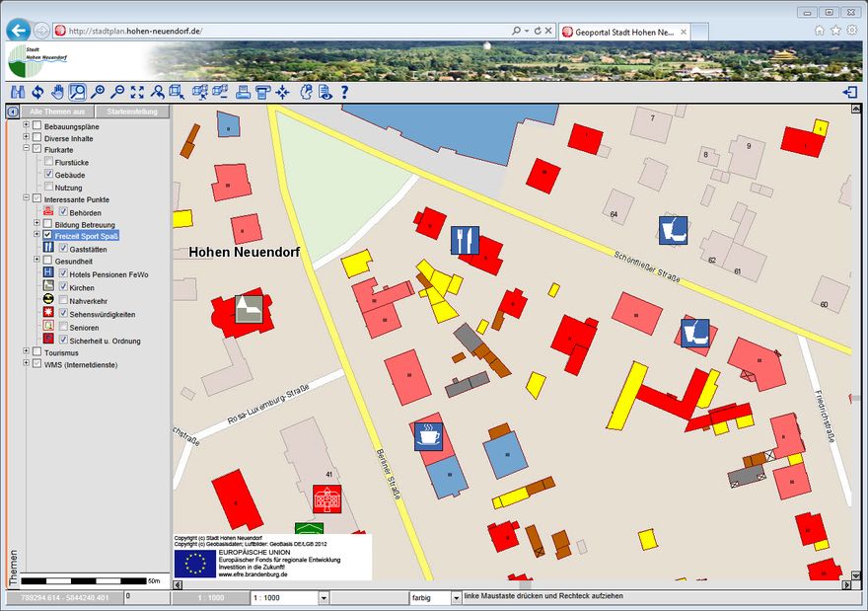Viewport: 868px width, 611px height.
Task: Open the map scale 1:1000 dropdown
Action: [323, 598]
